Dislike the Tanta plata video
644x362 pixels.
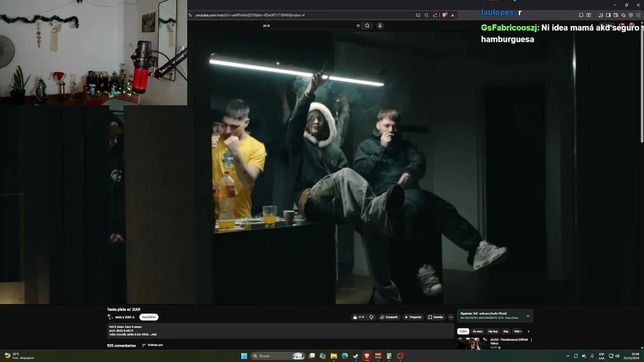tap(371, 317)
